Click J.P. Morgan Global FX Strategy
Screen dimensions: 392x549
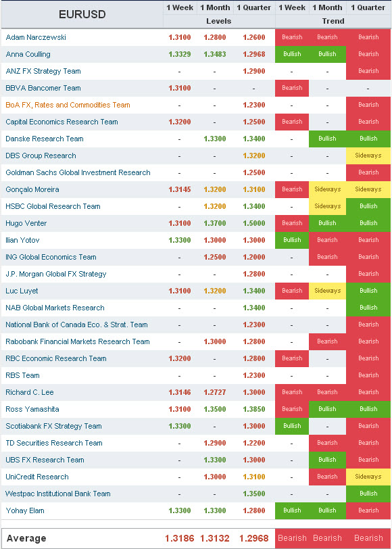[55, 274]
